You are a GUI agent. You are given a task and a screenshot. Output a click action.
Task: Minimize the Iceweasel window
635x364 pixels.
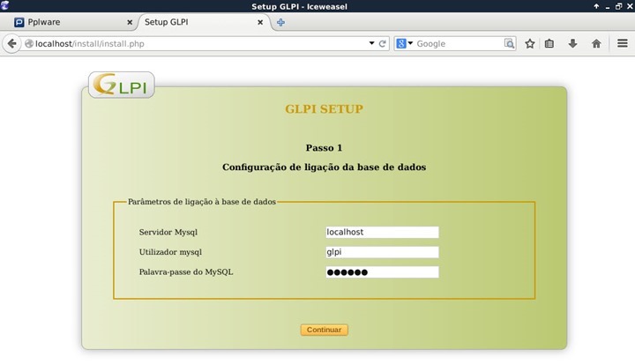tap(608, 6)
